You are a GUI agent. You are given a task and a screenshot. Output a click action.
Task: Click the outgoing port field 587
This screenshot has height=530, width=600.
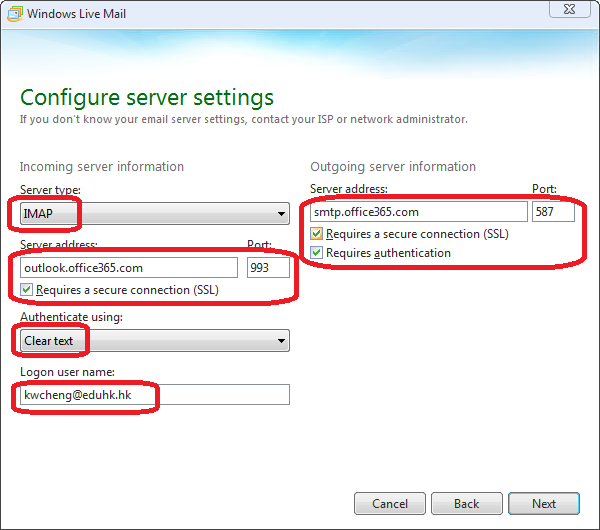(553, 212)
